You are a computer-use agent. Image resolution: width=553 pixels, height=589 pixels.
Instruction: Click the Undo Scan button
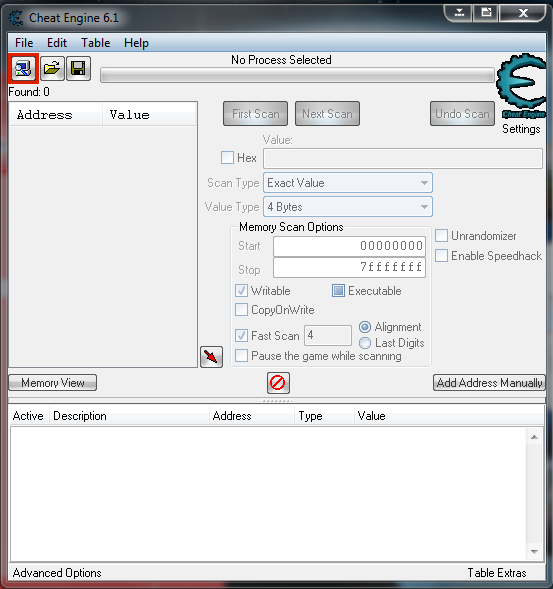[x=462, y=113]
